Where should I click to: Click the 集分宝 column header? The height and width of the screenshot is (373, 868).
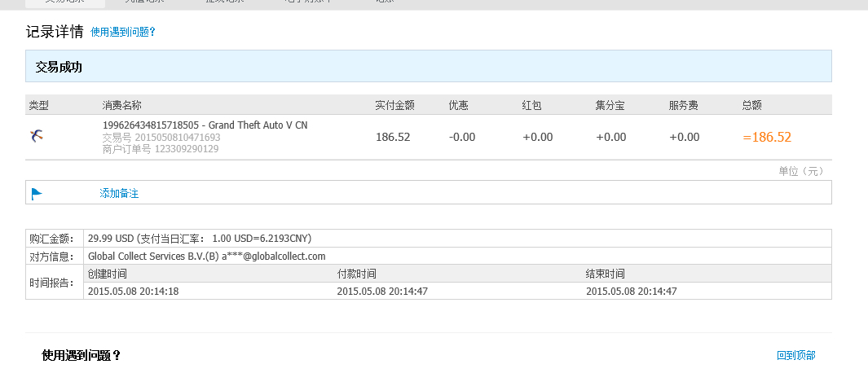click(610, 105)
